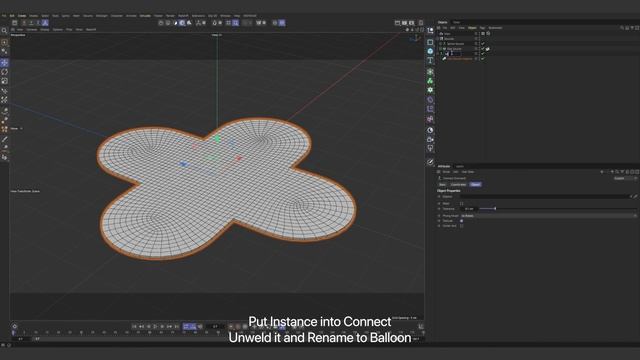Open the Custom mode dropdown in Attributes
640x360 pixels.
625,178
